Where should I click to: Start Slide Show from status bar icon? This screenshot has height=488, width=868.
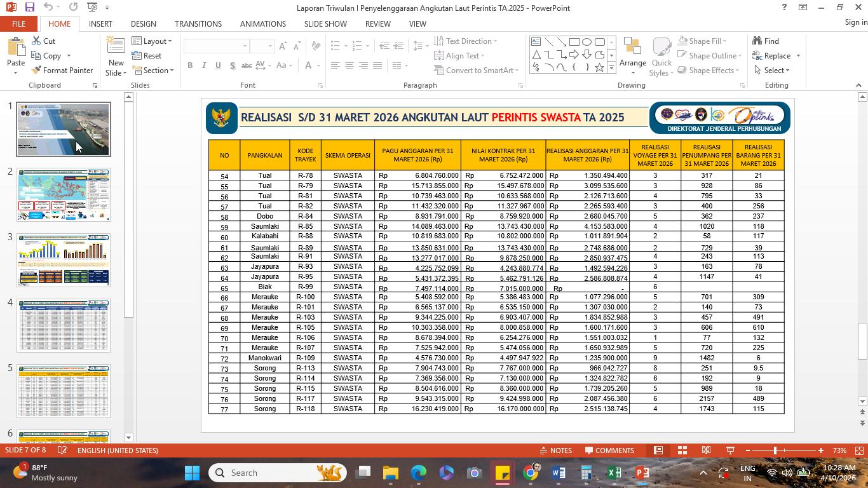[x=730, y=451]
